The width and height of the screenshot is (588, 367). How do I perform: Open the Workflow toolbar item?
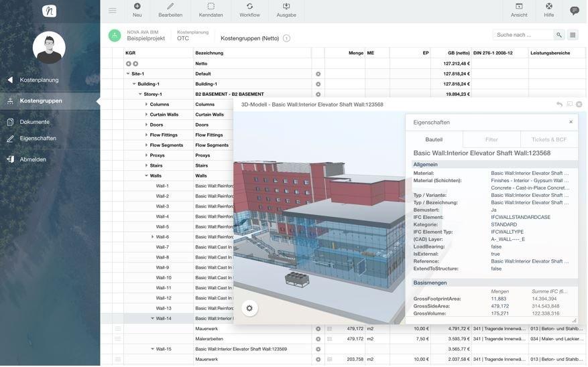tap(249, 9)
